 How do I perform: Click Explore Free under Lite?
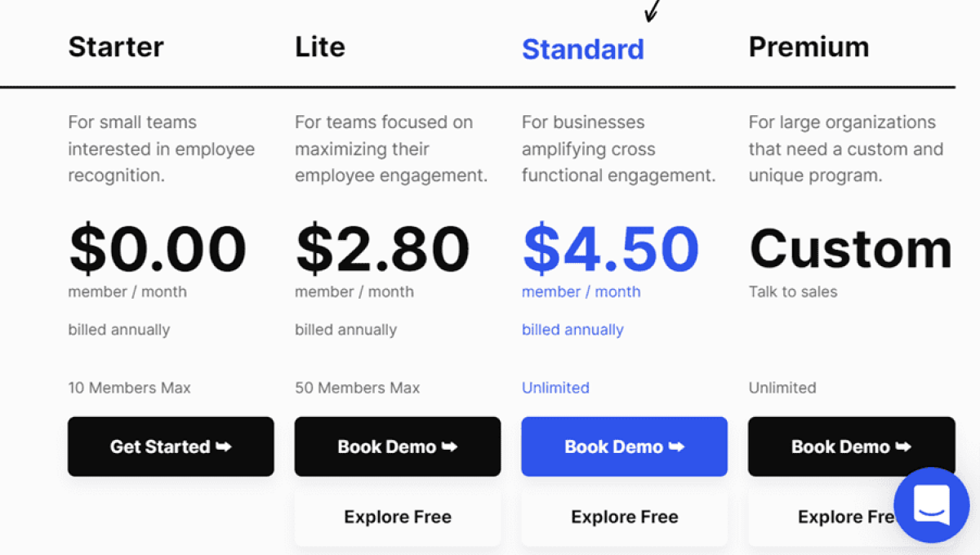coord(398,517)
